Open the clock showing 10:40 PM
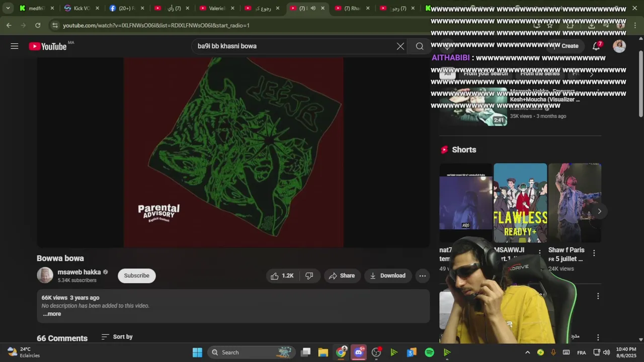Image resolution: width=644 pixels, height=362 pixels. (x=626, y=352)
